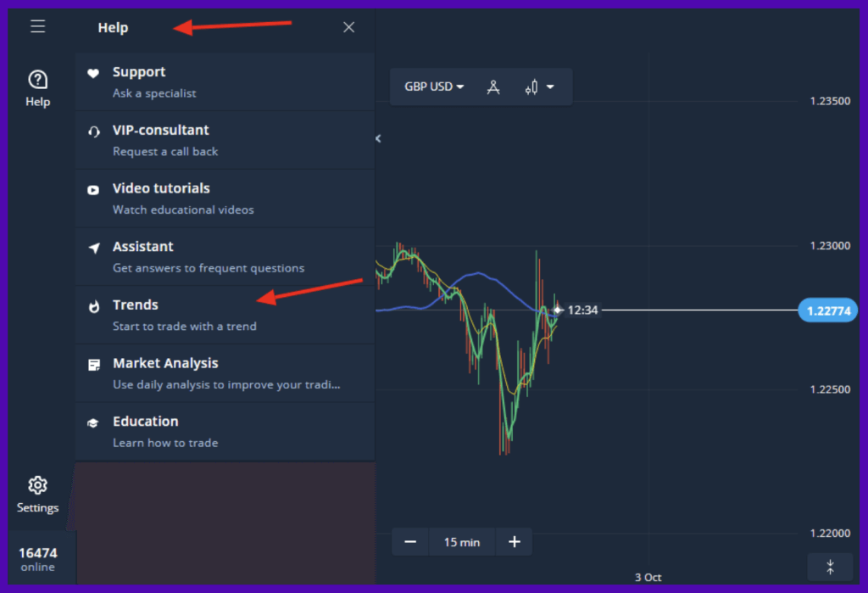Close the Help panel with the X
Image resolution: width=868 pixels, height=593 pixels.
point(348,27)
